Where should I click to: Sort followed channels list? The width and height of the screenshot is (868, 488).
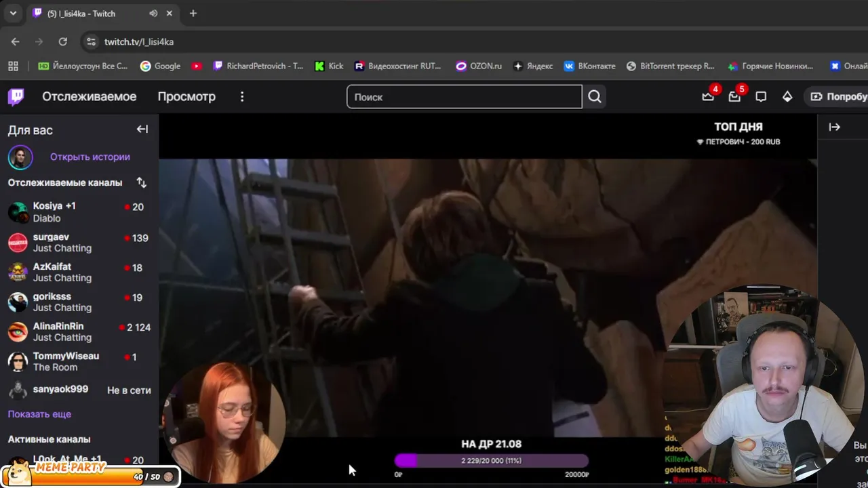(141, 182)
